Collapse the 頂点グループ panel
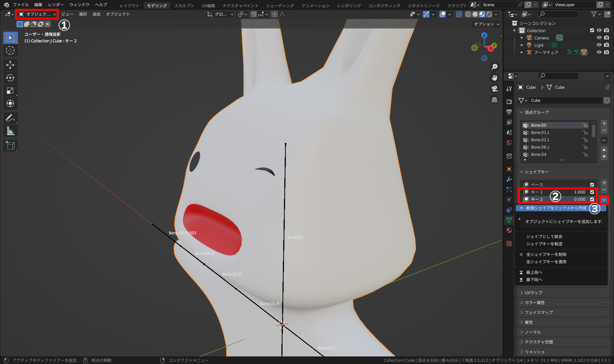614x364 pixels. 563,112
